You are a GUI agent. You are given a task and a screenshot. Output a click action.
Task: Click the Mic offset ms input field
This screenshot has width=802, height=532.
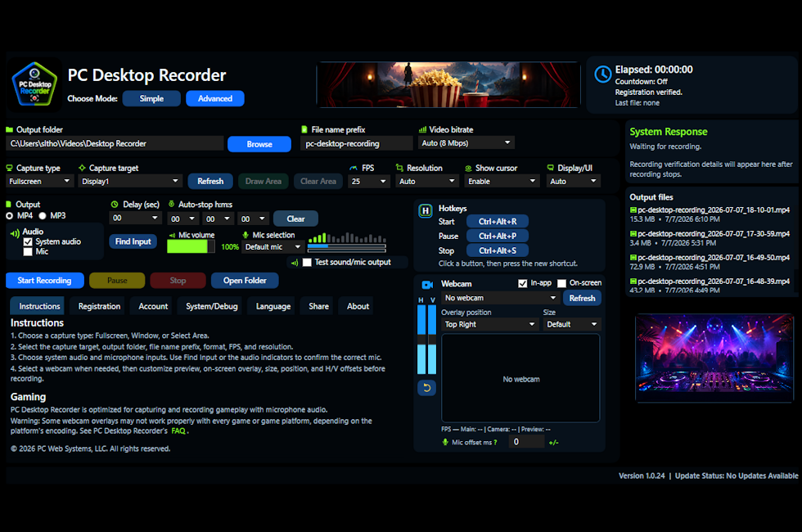tap(526, 442)
